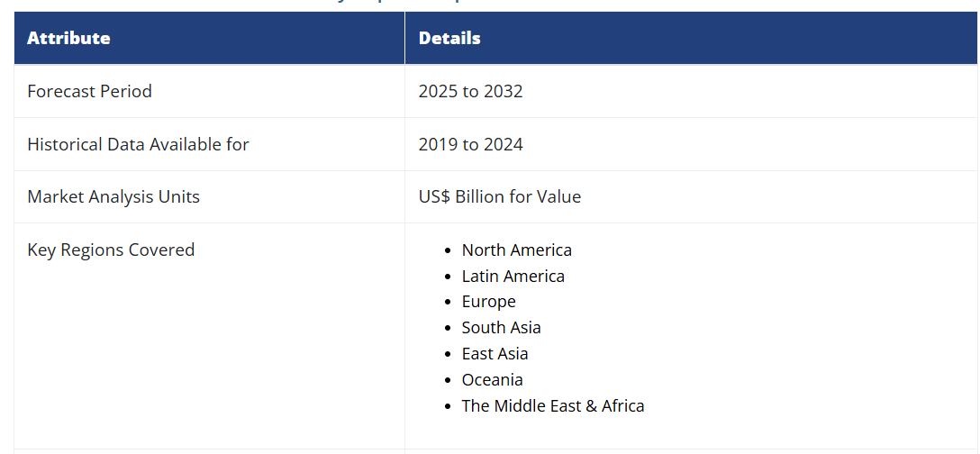Screen dimensions: 980x454
Task: Click The Middle East & Africa entry
Action: click(552, 406)
